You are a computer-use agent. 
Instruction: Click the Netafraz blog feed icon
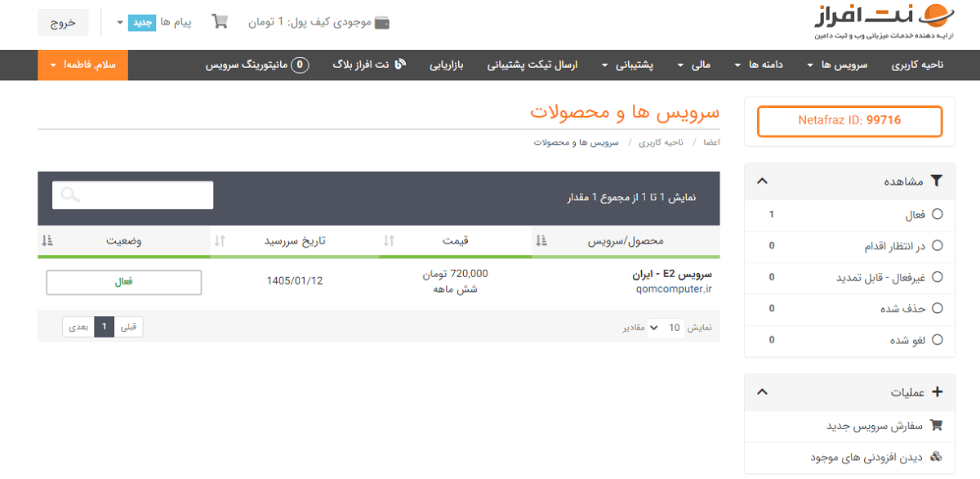tap(400, 65)
